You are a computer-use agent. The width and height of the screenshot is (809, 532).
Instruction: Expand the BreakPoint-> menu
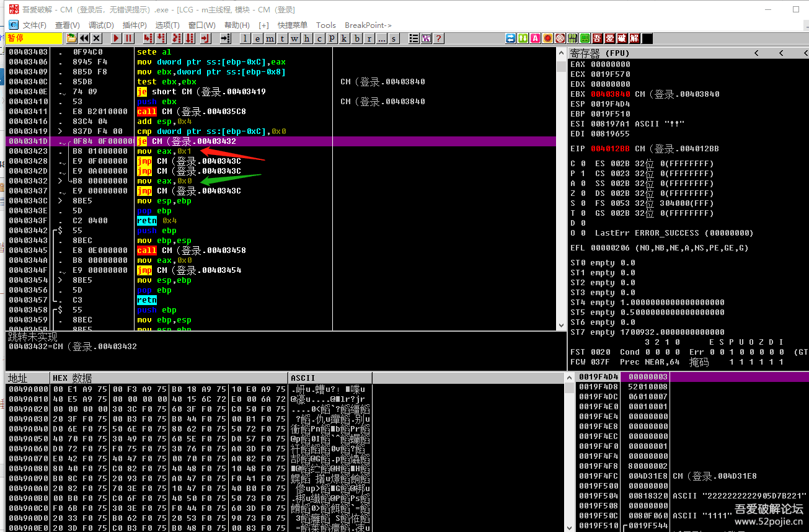pos(368,25)
